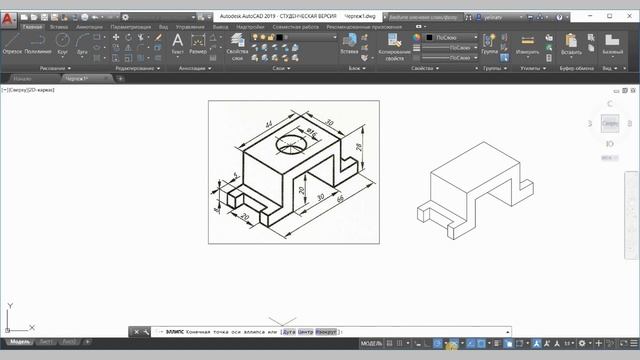Screen dimensions: 640x360
Task: Choose Центр option in command line
Action: pos(305,332)
